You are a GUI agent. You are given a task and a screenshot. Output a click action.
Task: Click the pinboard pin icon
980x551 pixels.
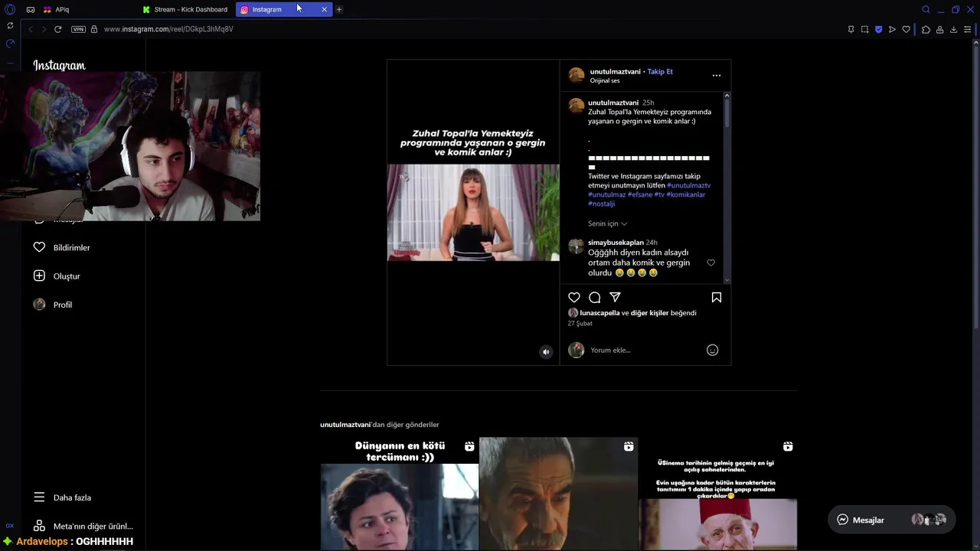(x=851, y=29)
